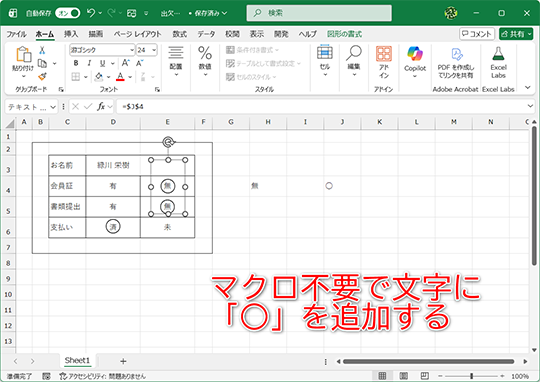Image resolution: width=540 pixels, height=382 pixels.
Task: Click the Paste (貼り付け) clipboard icon
Action: [23, 54]
